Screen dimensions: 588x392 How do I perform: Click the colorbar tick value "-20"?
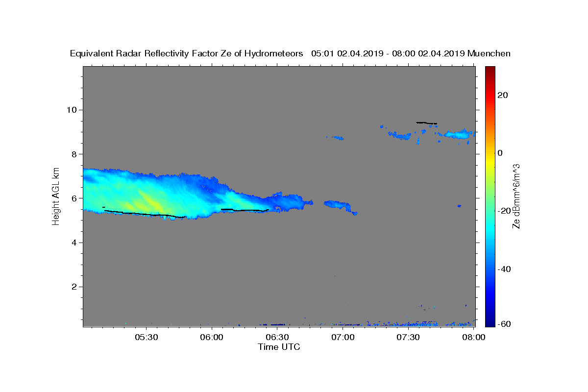[504, 211]
